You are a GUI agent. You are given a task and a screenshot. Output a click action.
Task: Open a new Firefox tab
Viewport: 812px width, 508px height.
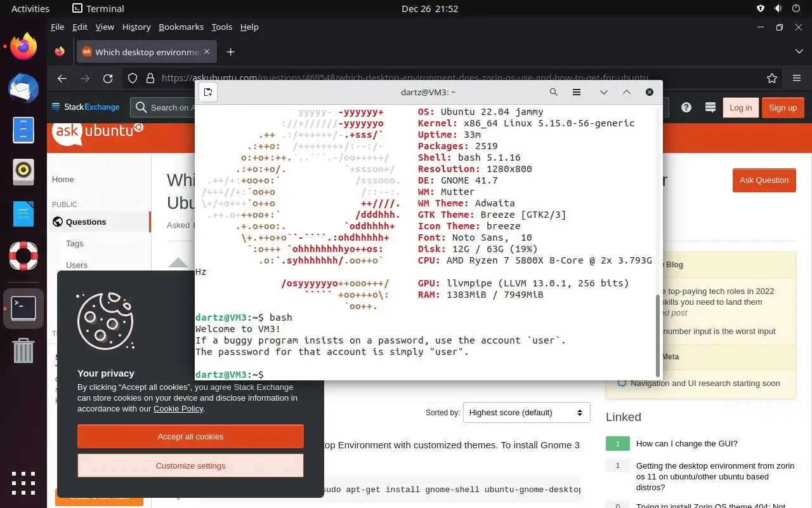tap(230, 52)
